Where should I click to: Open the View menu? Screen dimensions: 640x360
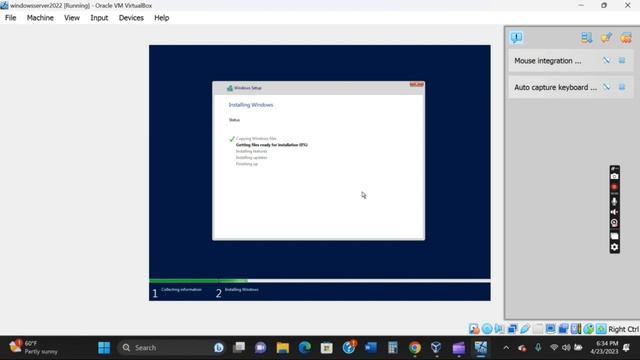(72, 18)
